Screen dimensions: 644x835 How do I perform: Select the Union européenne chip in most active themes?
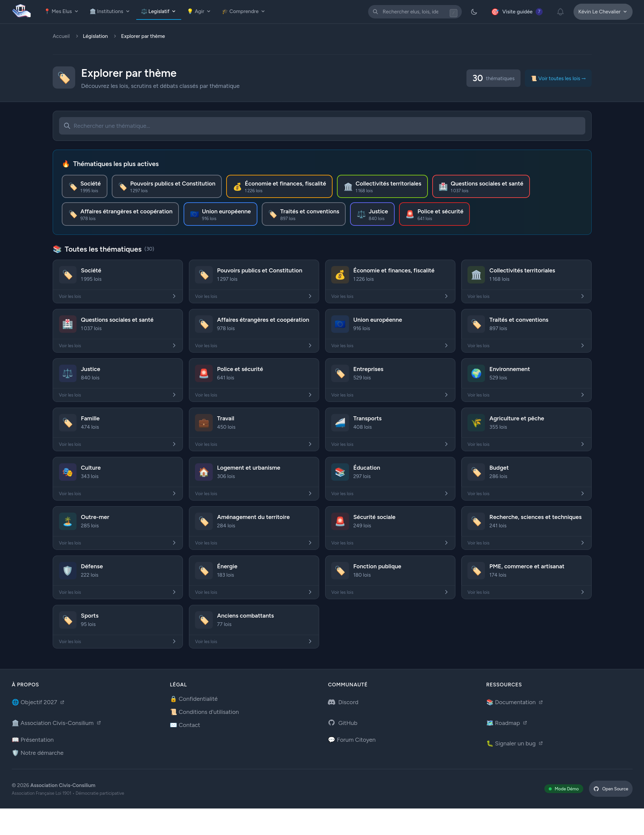220,214
